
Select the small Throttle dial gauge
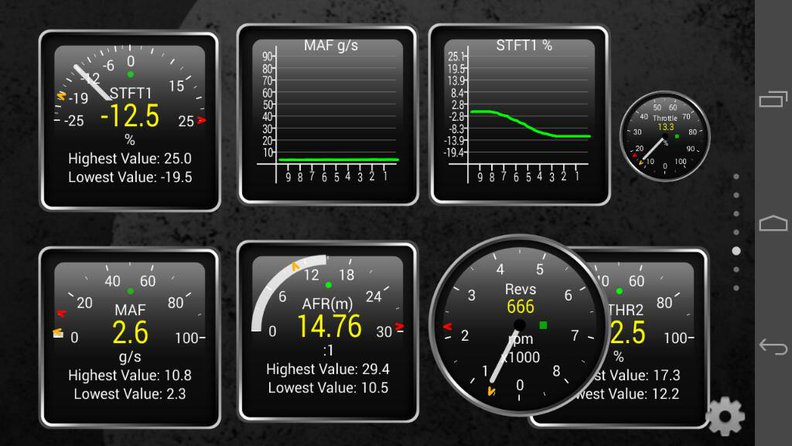point(664,136)
